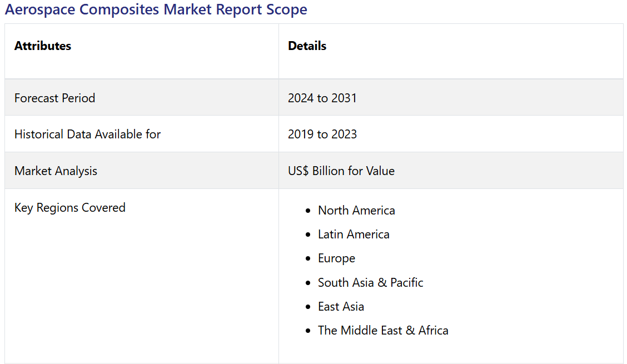The height and width of the screenshot is (364, 627).
Task: Select the Details column header
Action: tap(307, 46)
